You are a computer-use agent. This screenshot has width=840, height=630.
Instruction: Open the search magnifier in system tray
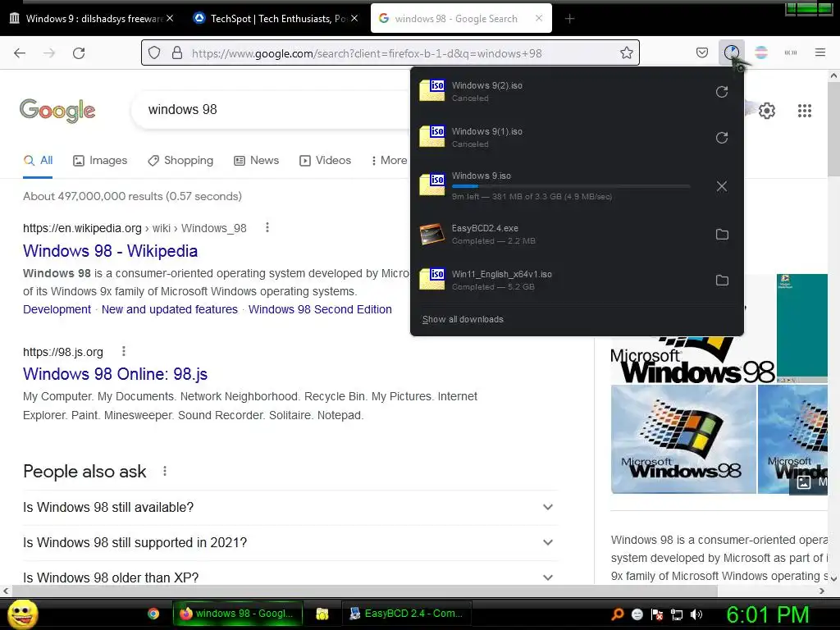pos(617,614)
